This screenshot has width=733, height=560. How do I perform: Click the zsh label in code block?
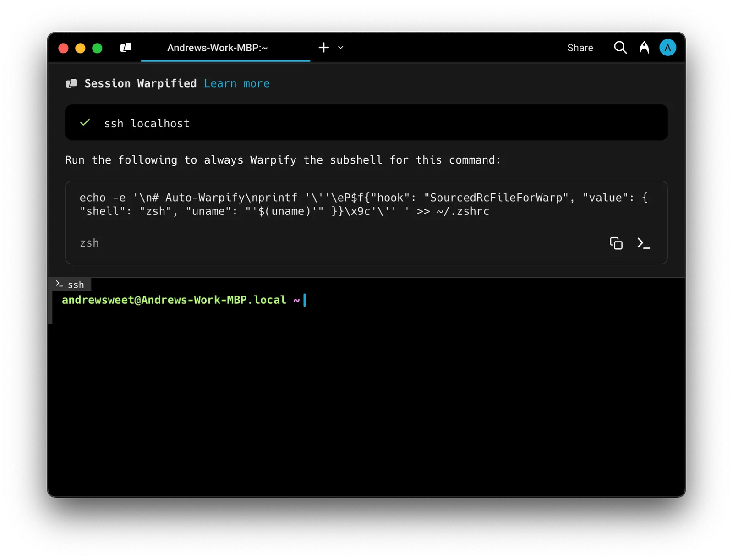(x=89, y=243)
